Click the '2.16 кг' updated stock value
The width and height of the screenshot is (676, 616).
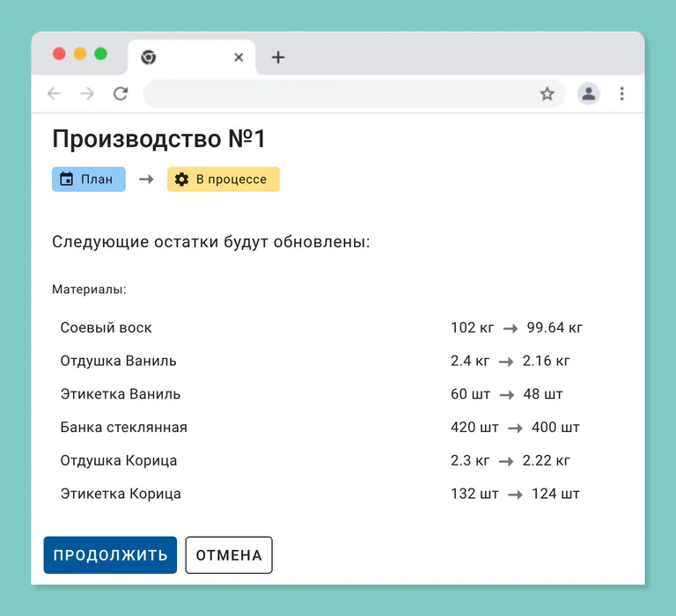pos(546,361)
